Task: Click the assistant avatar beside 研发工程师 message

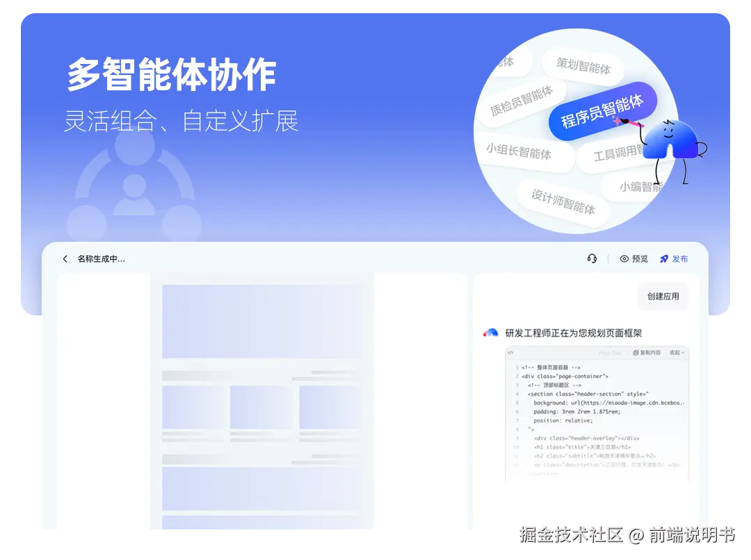Action: pyautogui.click(x=490, y=333)
